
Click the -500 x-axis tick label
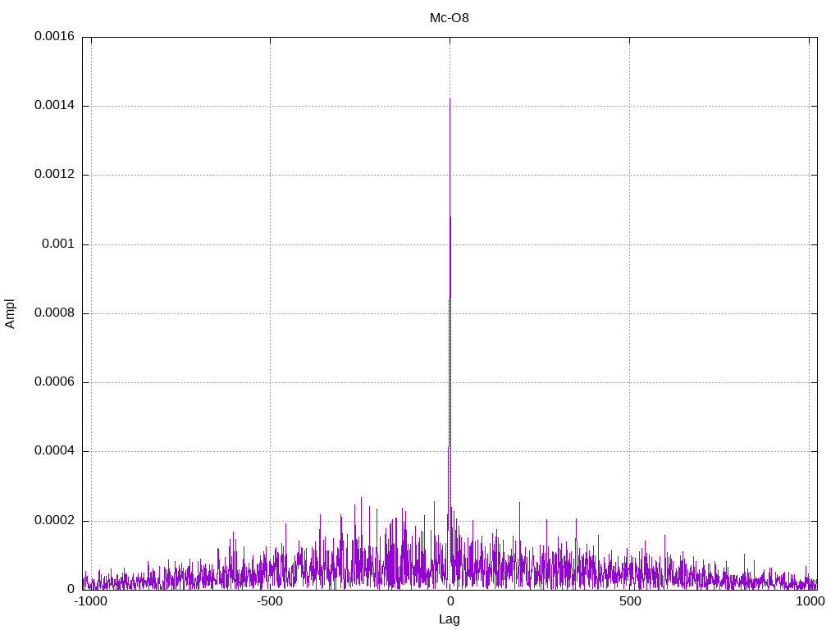click(x=270, y=601)
